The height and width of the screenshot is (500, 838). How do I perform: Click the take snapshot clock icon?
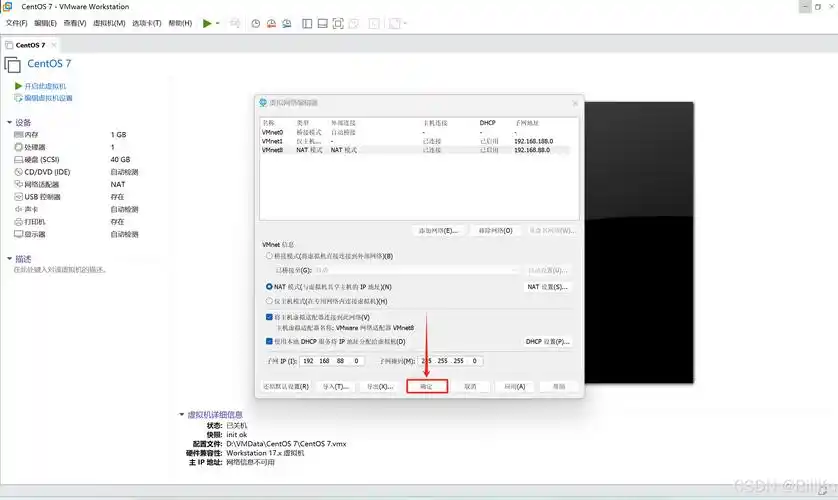pos(255,23)
